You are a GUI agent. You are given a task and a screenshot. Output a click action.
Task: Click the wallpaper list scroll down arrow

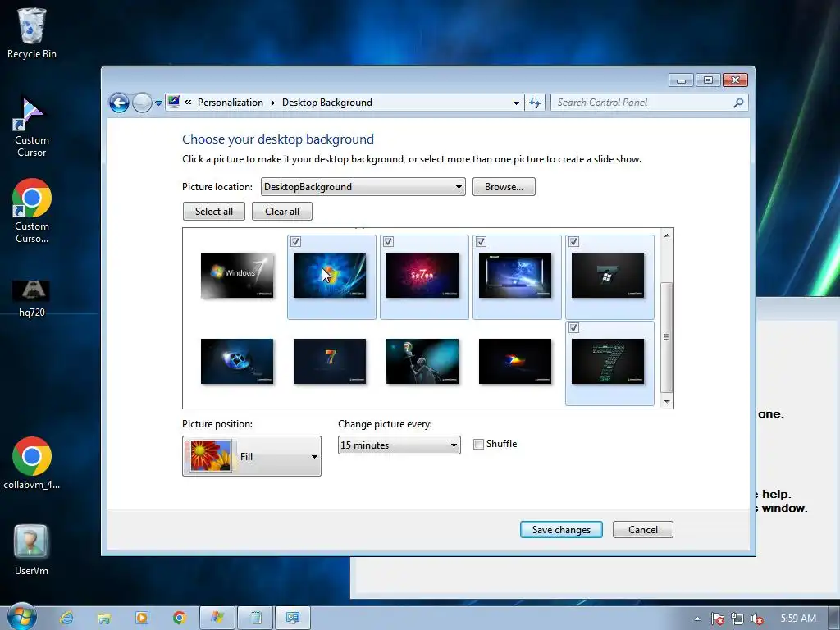[667, 401]
